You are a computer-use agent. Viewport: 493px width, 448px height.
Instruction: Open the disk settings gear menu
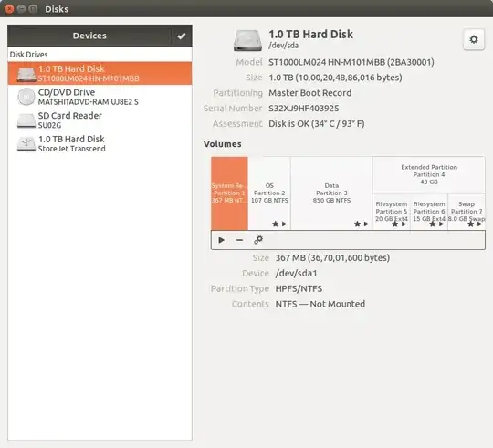[x=474, y=39]
